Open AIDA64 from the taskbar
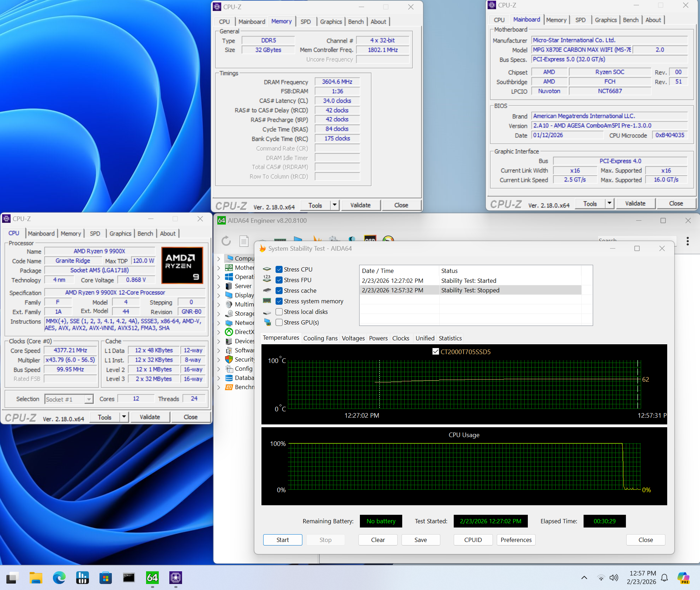Image resolution: width=700 pixels, height=590 pixels. click(152, 578)
